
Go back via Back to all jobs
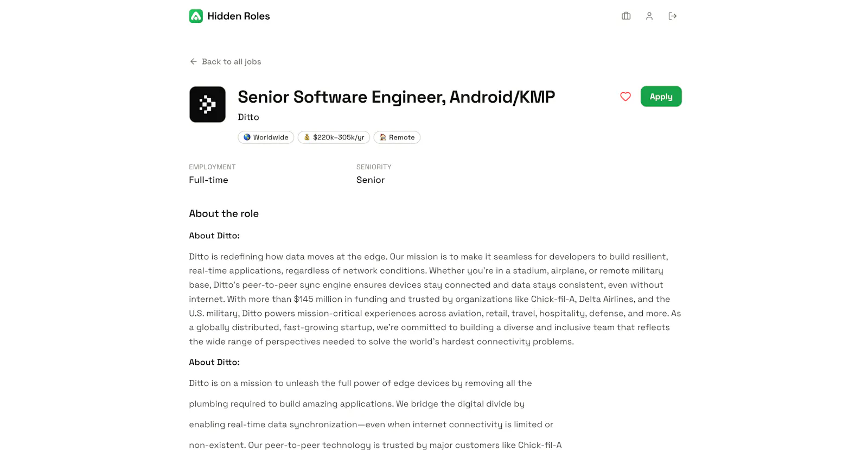point(225,61)
